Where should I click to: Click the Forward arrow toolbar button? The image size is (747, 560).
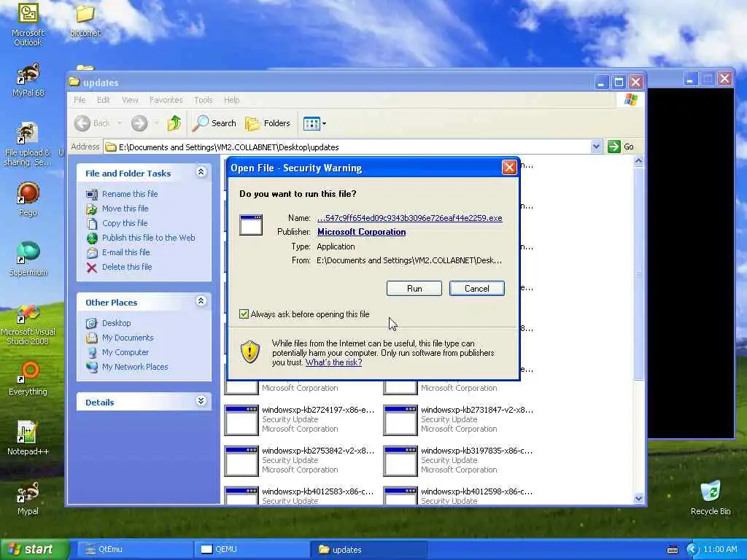click(x=139, y=123)
